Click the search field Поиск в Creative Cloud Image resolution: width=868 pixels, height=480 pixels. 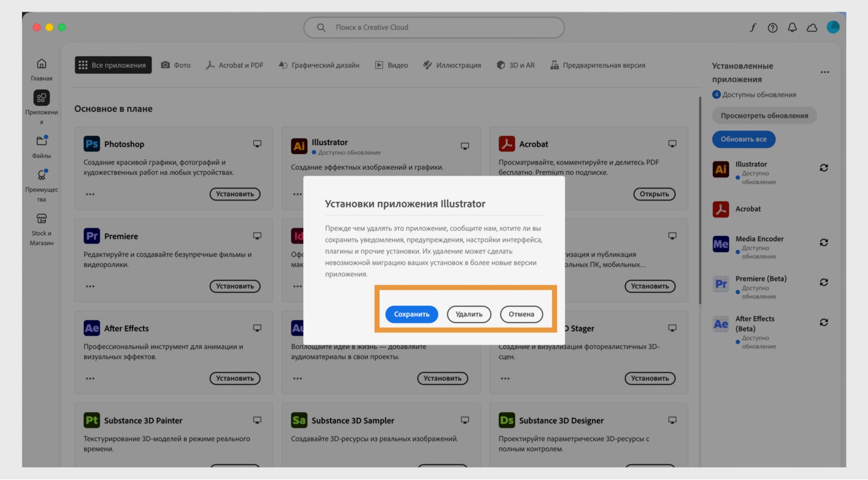click(x=434, y=28)
